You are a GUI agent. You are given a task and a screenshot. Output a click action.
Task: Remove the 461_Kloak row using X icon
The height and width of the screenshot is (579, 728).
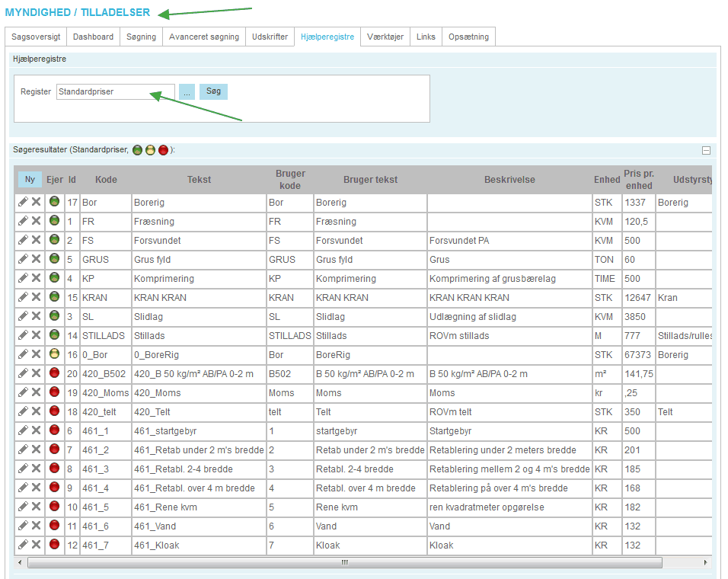(36, 545)
